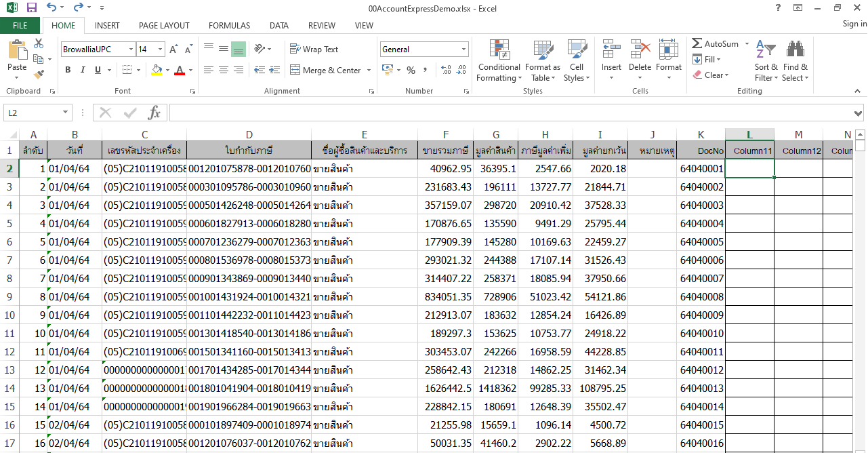The width and height of the screenshot is (868, 453).
Task: Click the AutoSum button
Action: [x=716, y=43]
